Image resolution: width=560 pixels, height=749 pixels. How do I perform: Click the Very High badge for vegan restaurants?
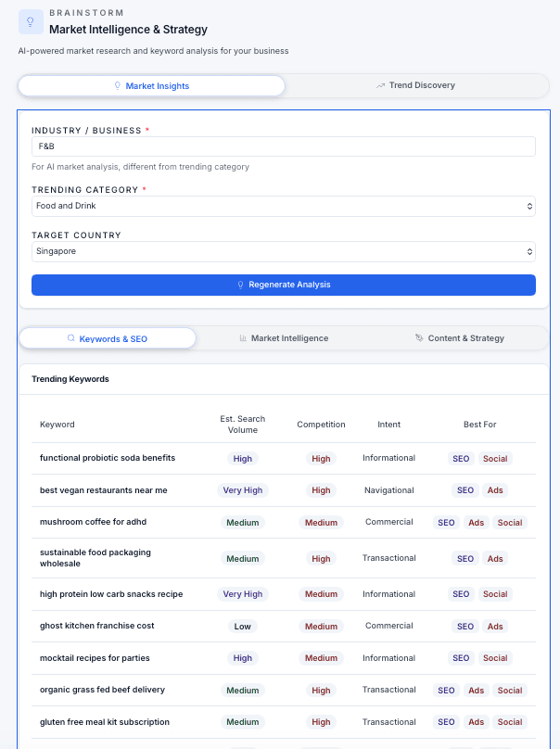coord(242,490)
